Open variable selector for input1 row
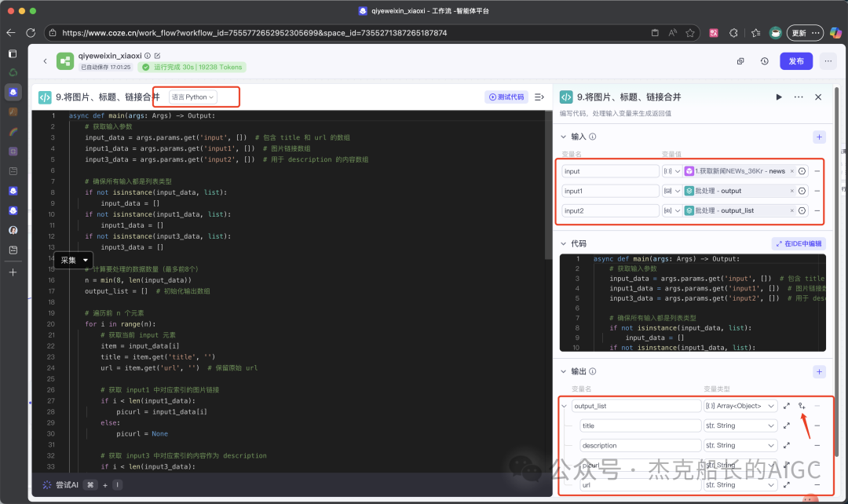 tap(802, 191)
